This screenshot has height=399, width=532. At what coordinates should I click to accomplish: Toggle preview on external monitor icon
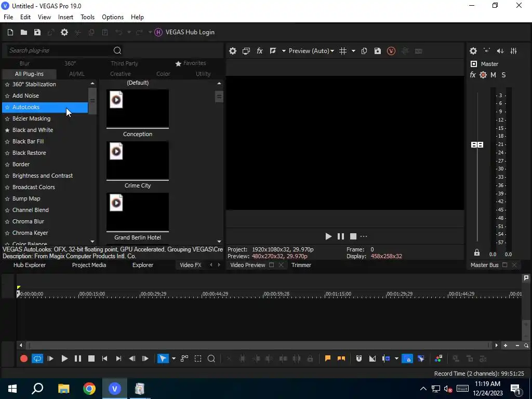pos(246,51)
